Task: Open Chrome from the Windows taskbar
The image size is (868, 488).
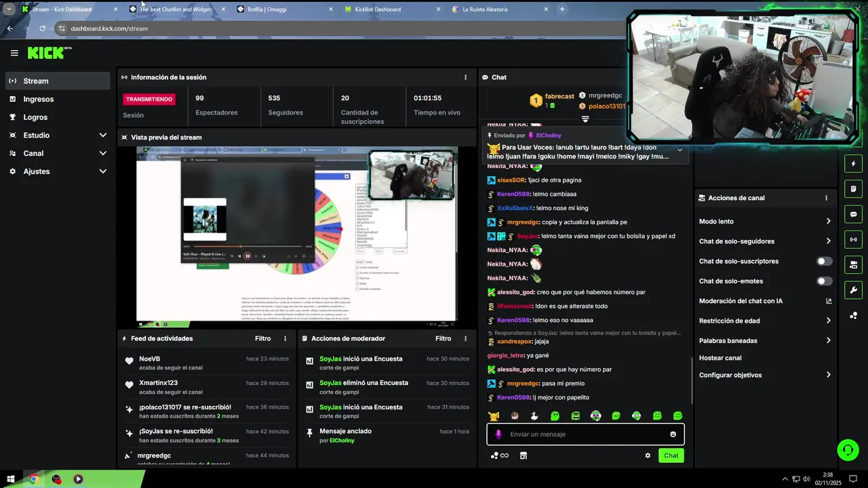Action: 33,479
